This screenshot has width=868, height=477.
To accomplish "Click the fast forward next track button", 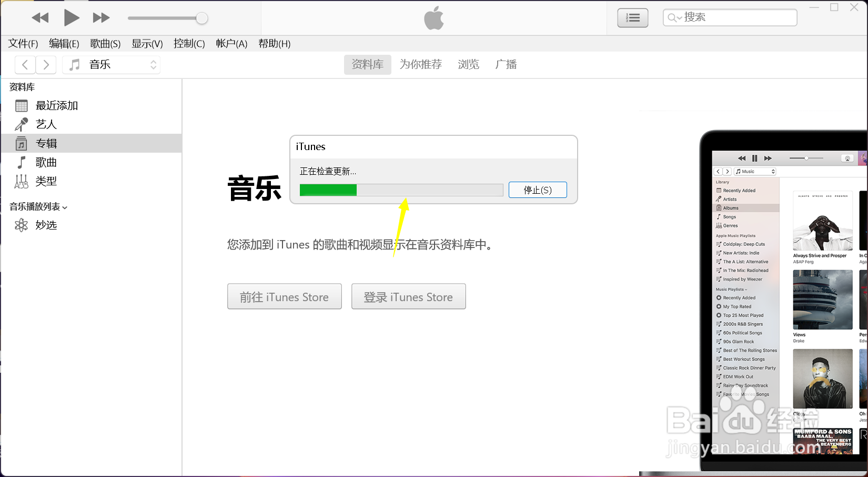I will tap(101, 18).
